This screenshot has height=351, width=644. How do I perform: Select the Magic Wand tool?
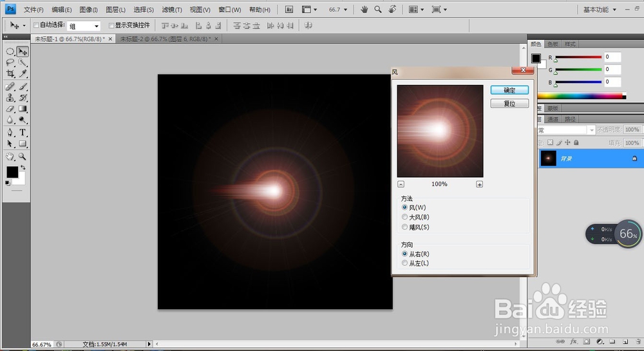23,62
